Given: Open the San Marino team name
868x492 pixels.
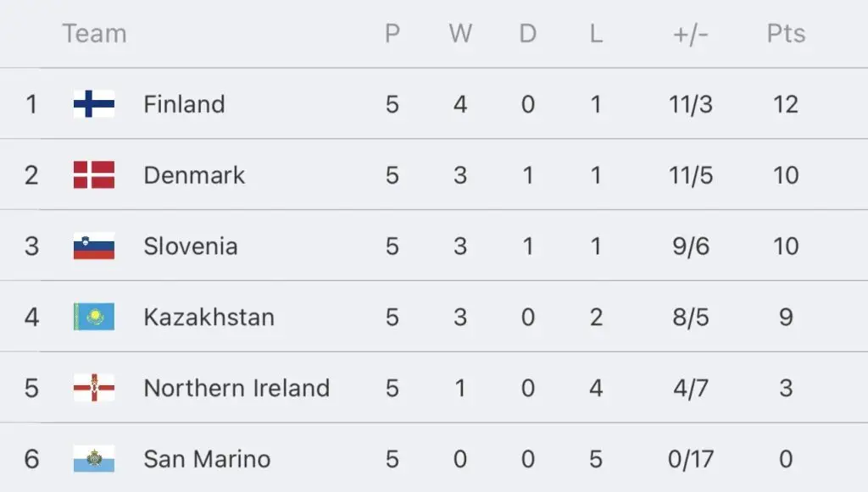Looking at the screenshot, I should tap(207, 459).
